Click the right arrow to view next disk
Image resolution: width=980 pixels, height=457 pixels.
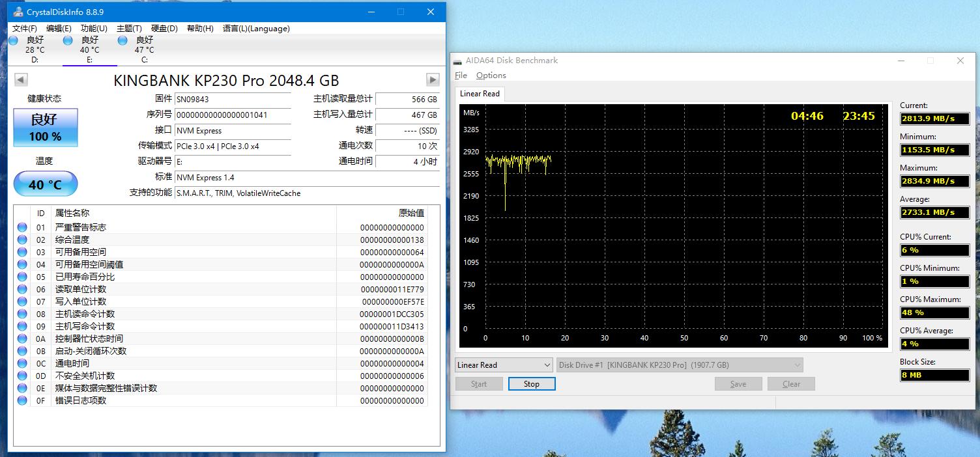pyautogui.click(x=432, y=79)
